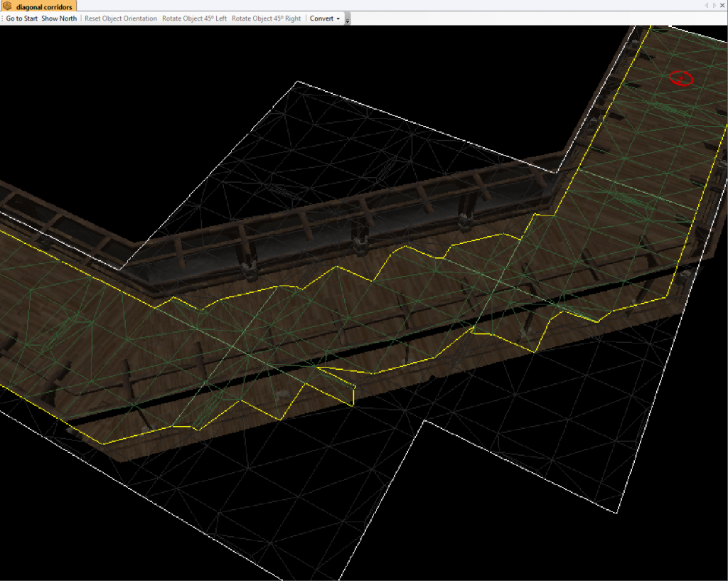This screenshot has width=728, height=581.
Task: Click the inner notch corner of white boundary
Action: pyautogui.click(x=424, y=420)
